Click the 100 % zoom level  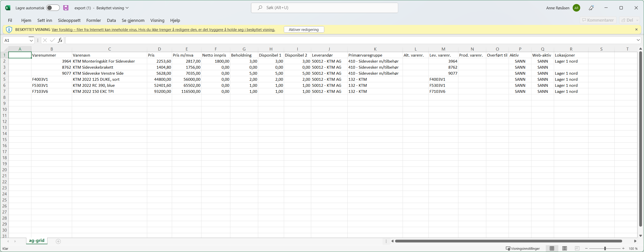pos(633,248)
